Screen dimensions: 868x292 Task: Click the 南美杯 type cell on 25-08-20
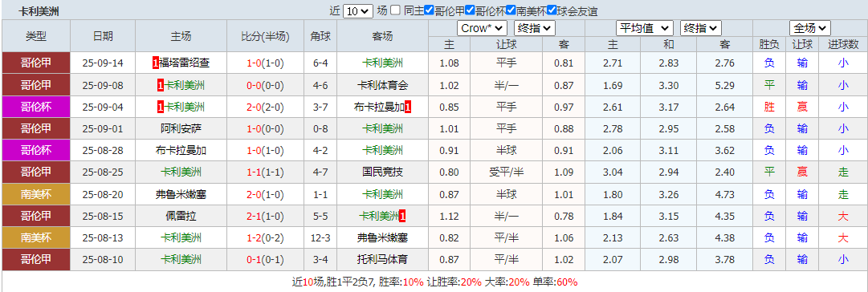point(36,194)
